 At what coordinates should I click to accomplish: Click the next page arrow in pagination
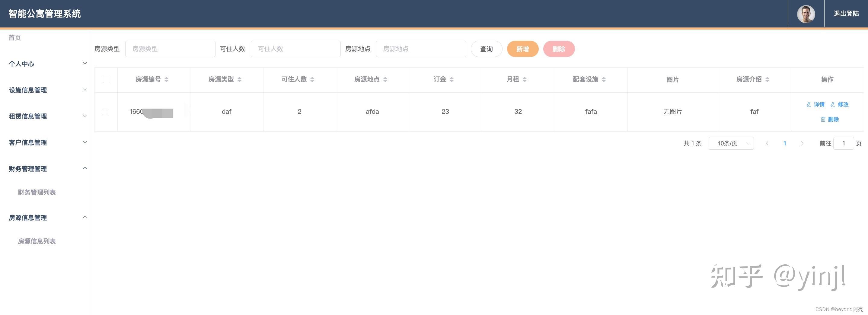(x=802, y=143)
